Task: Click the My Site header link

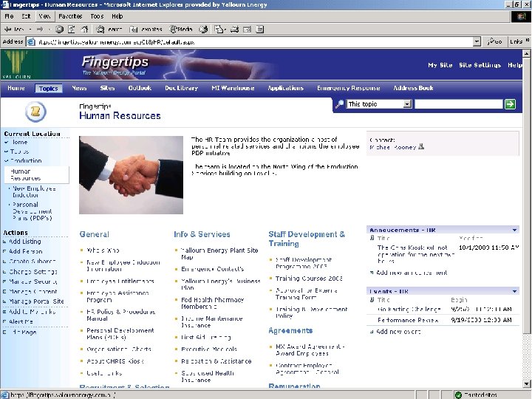Action: tap(440, 65)
